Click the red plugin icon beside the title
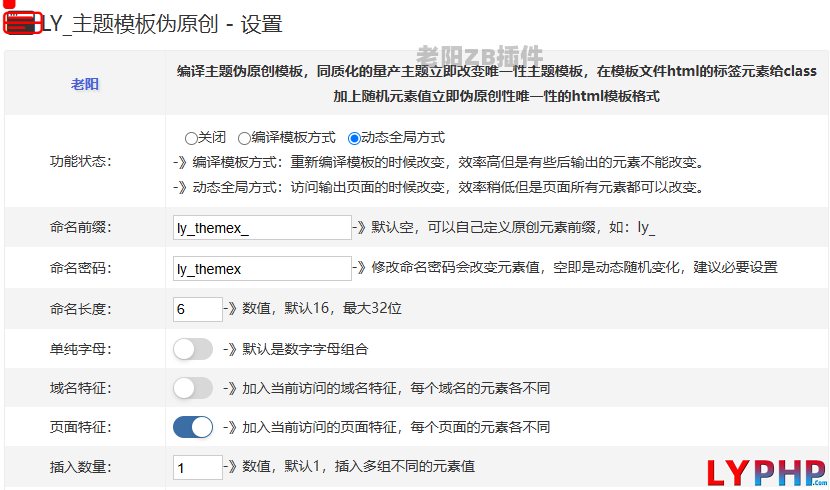This screenshot has height=490, width=830. click(x=22, y=23)
